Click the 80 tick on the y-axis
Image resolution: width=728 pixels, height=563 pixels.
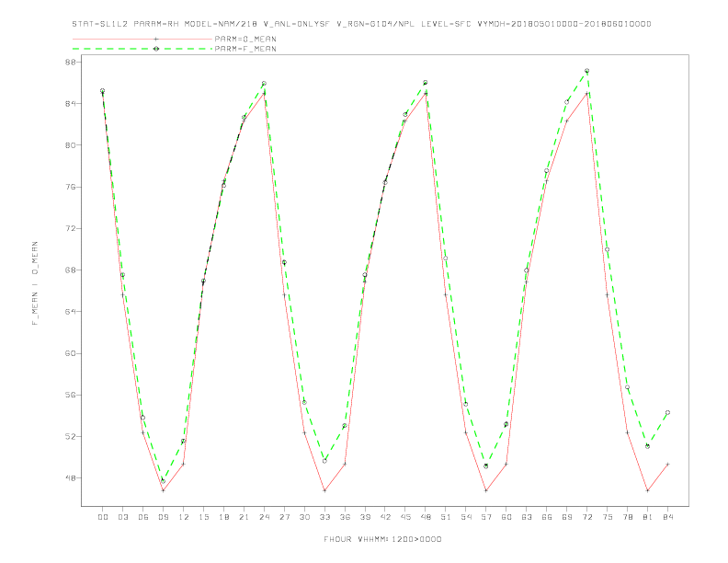(x=71, y=145)
